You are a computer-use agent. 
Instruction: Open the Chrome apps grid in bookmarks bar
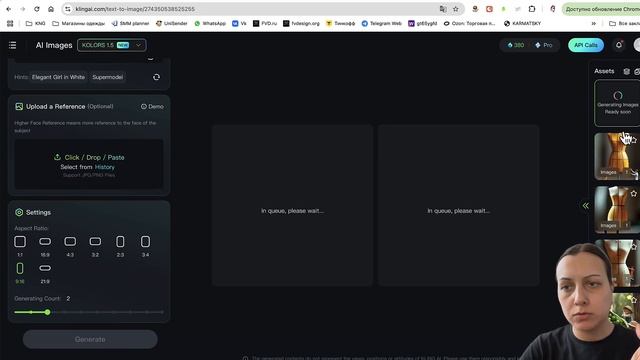(x=10, y=24)
